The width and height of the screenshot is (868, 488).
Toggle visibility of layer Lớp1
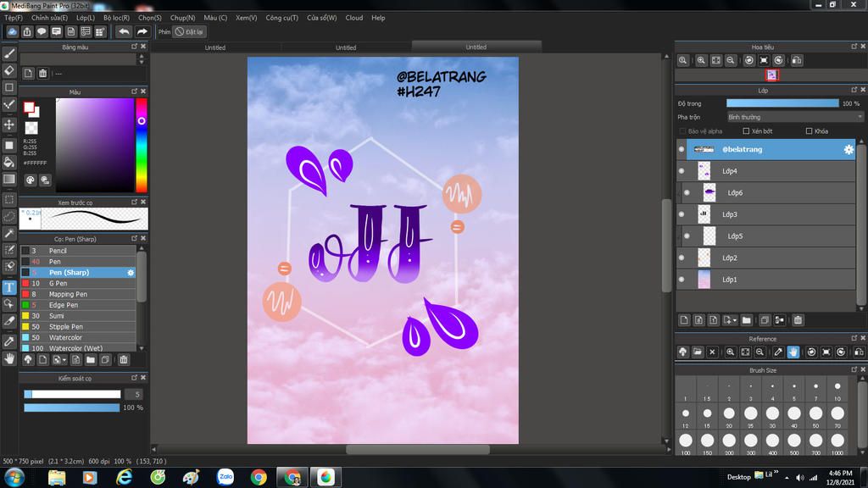[682, 280]
